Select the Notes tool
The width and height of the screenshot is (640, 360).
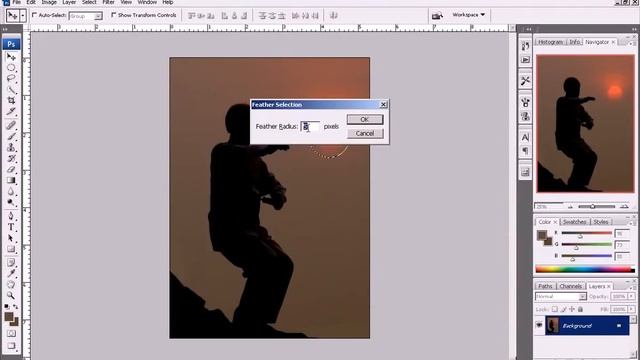tap(11, 263)
